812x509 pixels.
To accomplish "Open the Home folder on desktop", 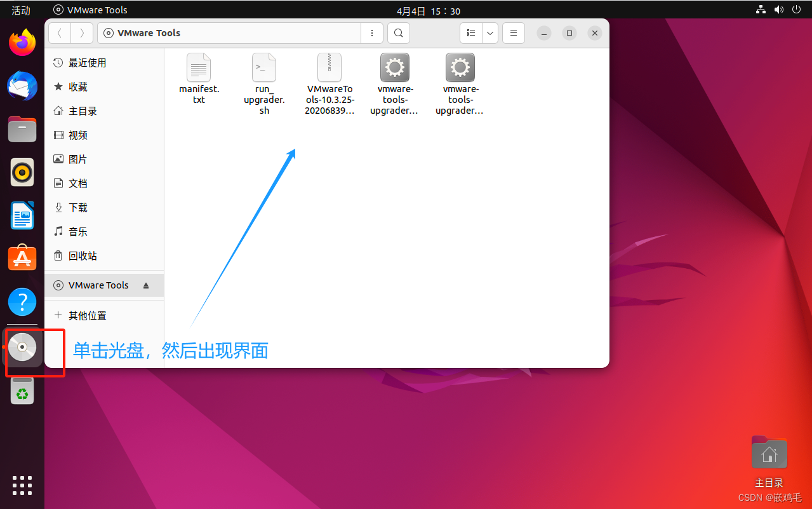I will click(x=769, y=461).
